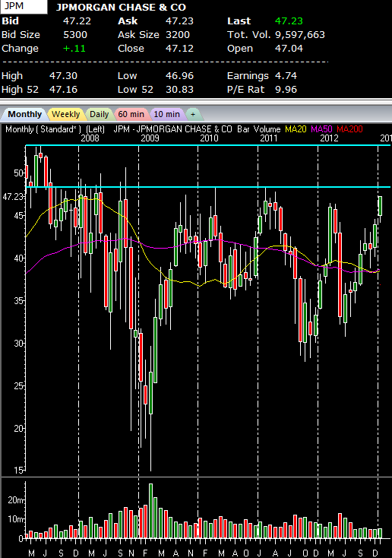Click the 2011 year label on chart
Viewport: 392px width, 558px height.
tap(269, 138)
